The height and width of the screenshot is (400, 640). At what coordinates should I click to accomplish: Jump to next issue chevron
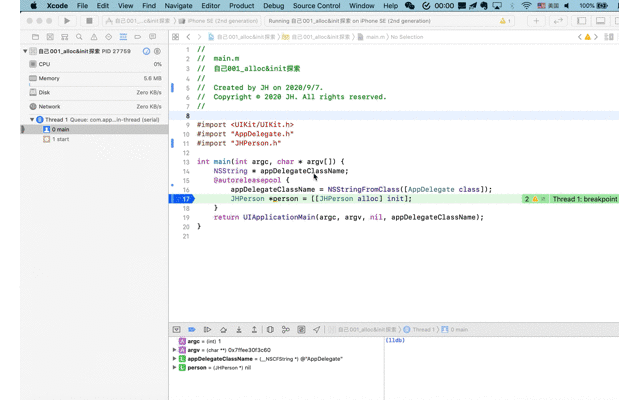(596, 37)
